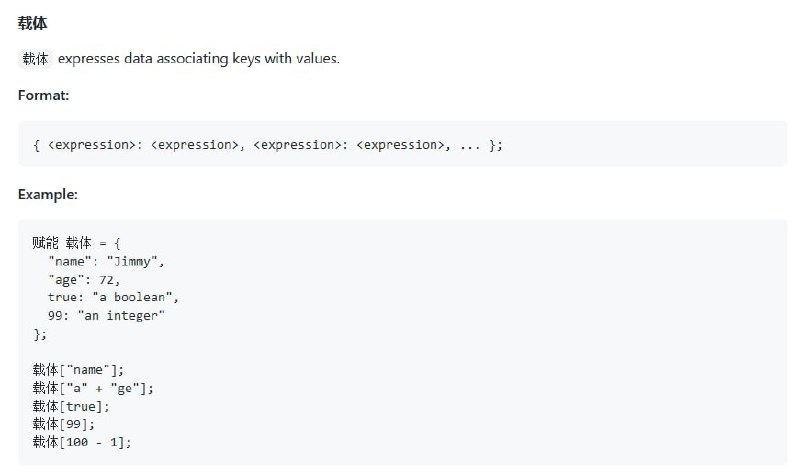800x474 pixels.
Task: Click the 载体["name"]; lookup line
Action: [78, 369]
